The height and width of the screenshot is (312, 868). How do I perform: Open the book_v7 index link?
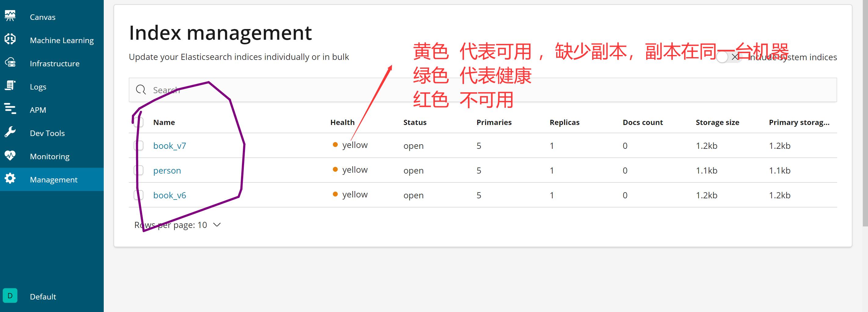tap(170, 146)
